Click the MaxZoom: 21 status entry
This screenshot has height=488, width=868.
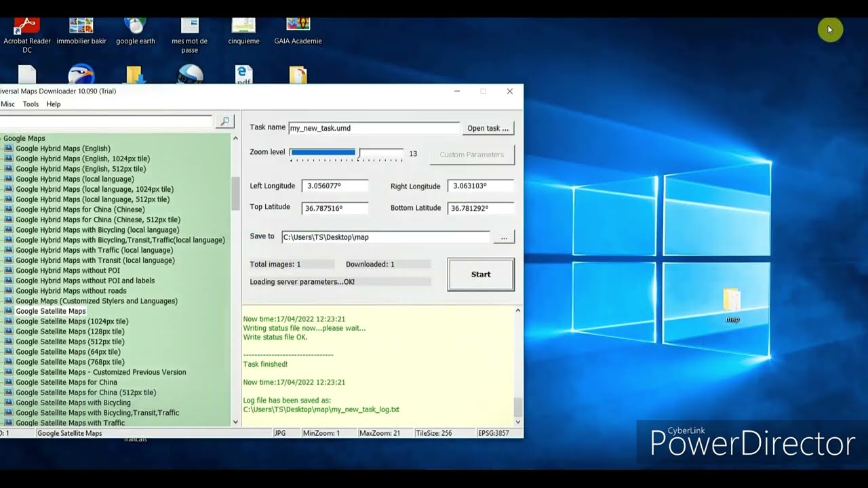[x=380, y=433]
